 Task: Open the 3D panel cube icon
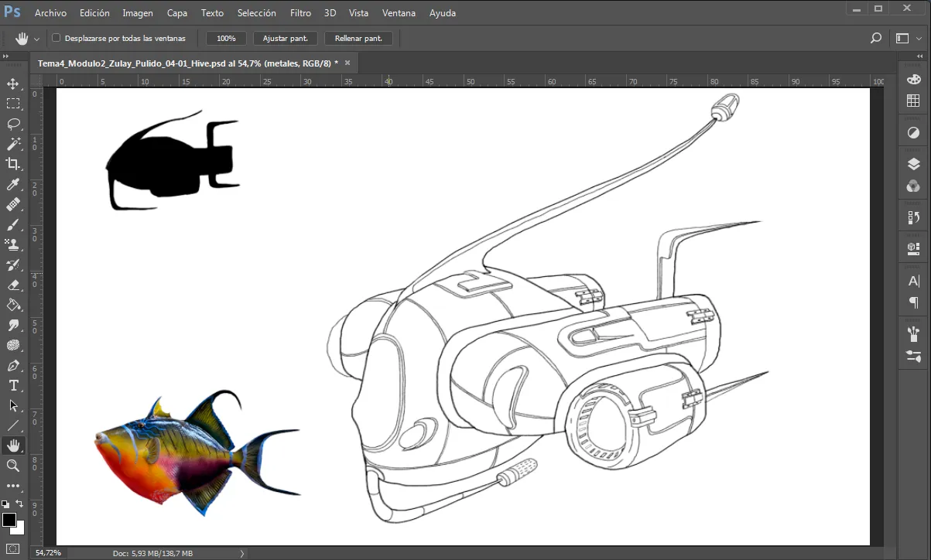(913, 248)
